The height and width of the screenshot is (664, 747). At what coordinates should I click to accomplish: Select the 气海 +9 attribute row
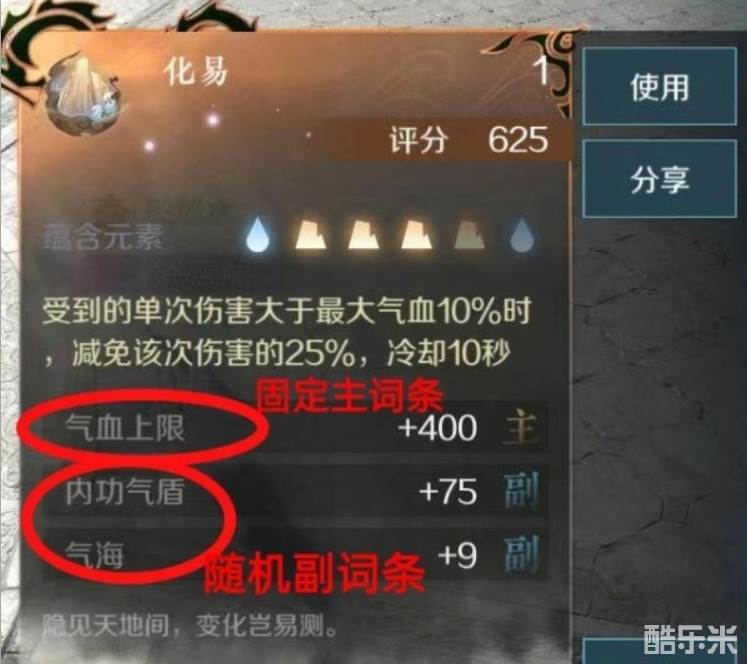click(x=295, y=554)
